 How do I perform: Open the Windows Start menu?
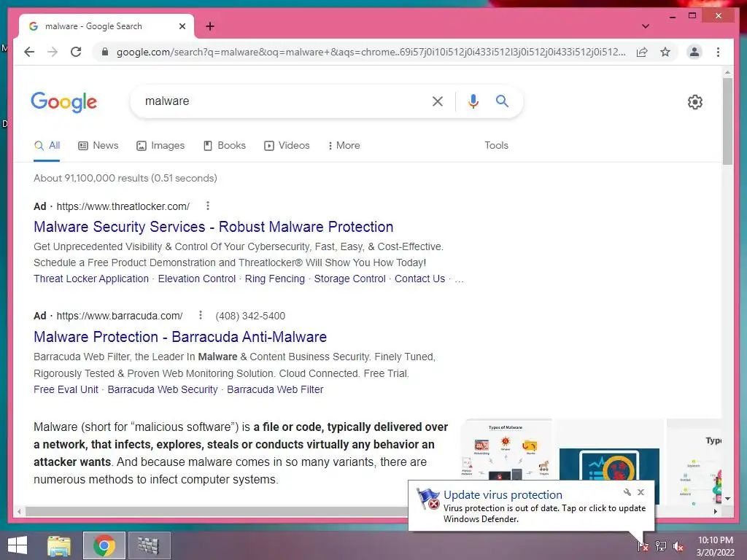coord(18,545)
